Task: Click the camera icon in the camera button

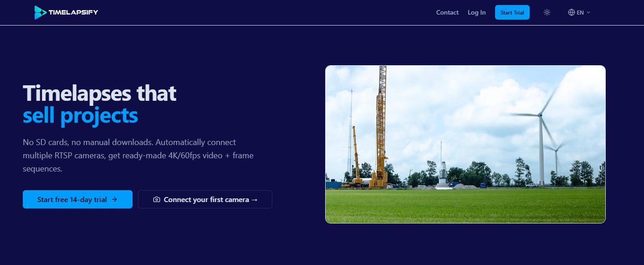Action: [157, 199]
